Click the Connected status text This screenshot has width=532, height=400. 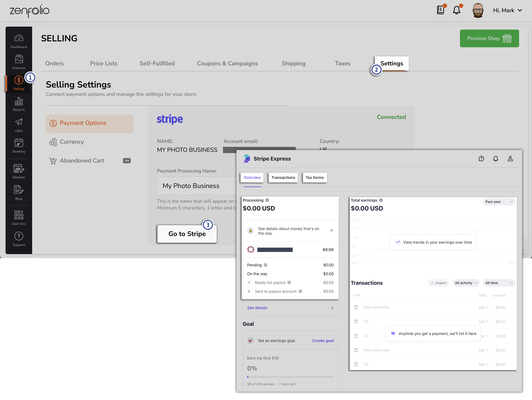(x=391, y=117)
